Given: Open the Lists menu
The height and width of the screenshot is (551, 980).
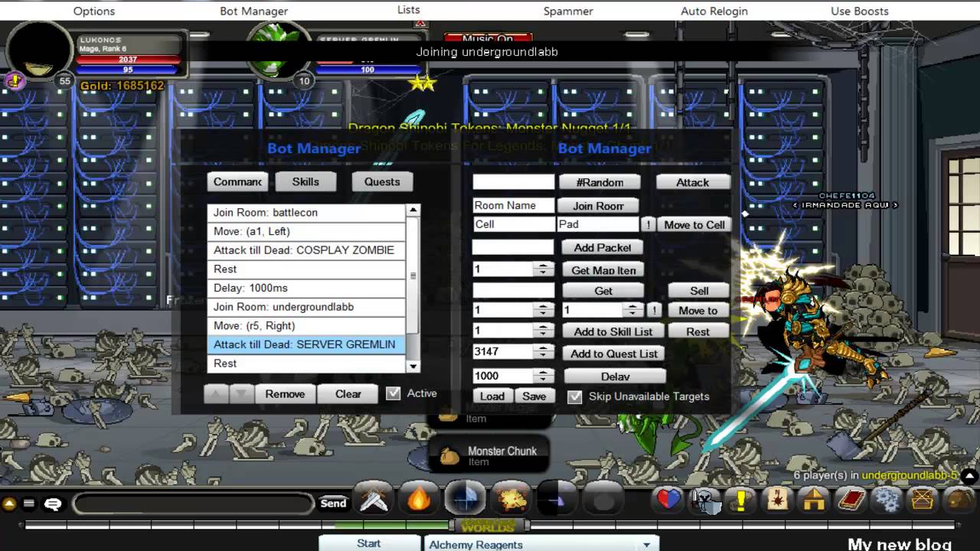Looking at the screenshot, I should 409,10.
